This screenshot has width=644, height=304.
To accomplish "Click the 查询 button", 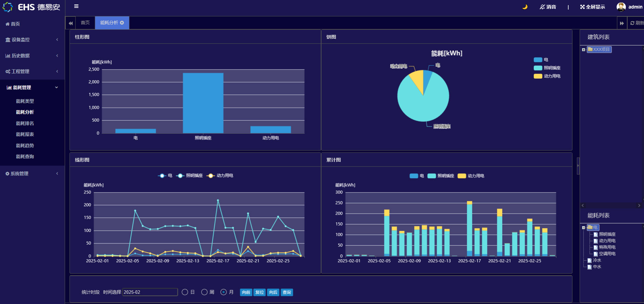I will pyautogui.click(x=287, y=292).
